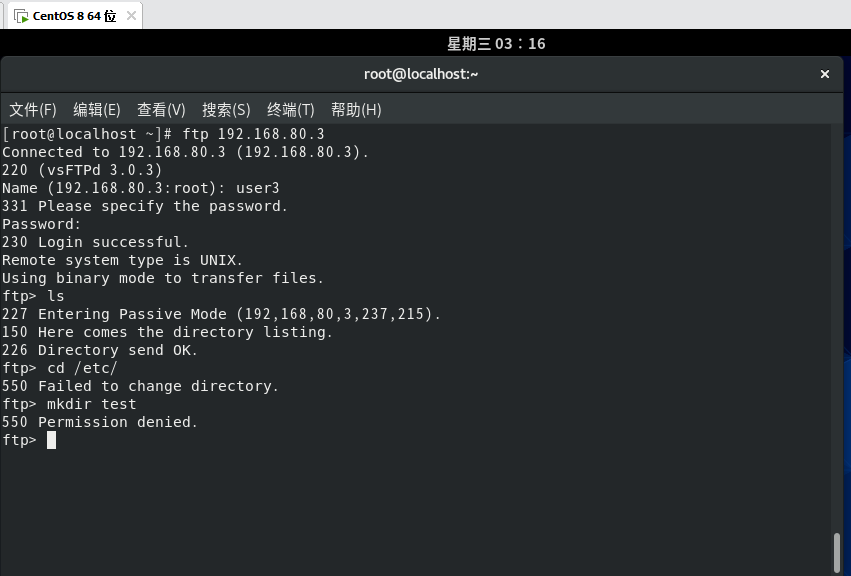Click 'Using binary mode to transfer files.'
The width and height of the screenshot is (851, 576).
coord(163,277)
